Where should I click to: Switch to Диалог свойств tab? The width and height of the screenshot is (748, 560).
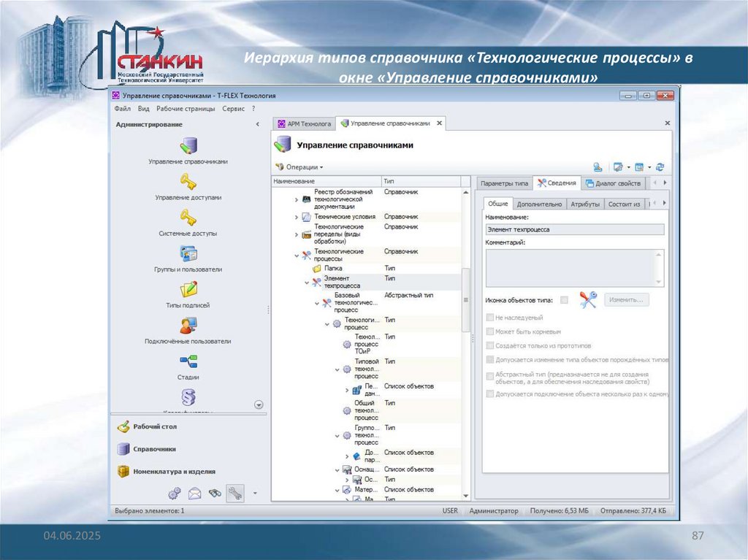click(613, 183)
